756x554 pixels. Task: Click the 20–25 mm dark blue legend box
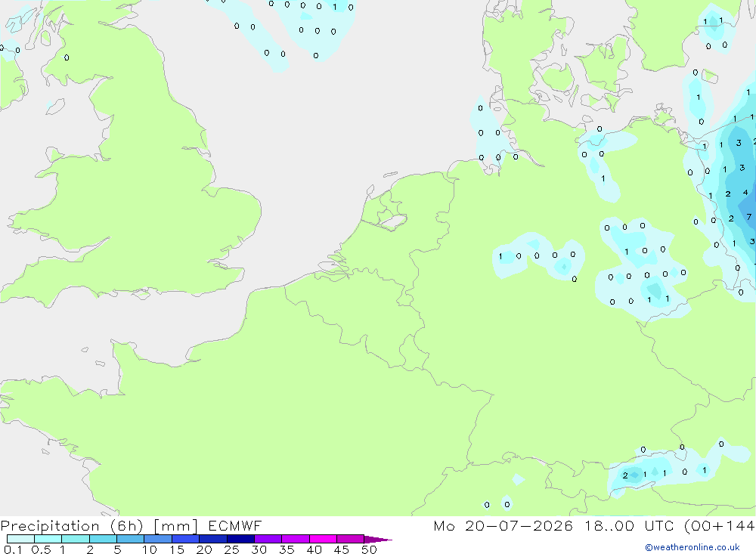tap(213, 539)
